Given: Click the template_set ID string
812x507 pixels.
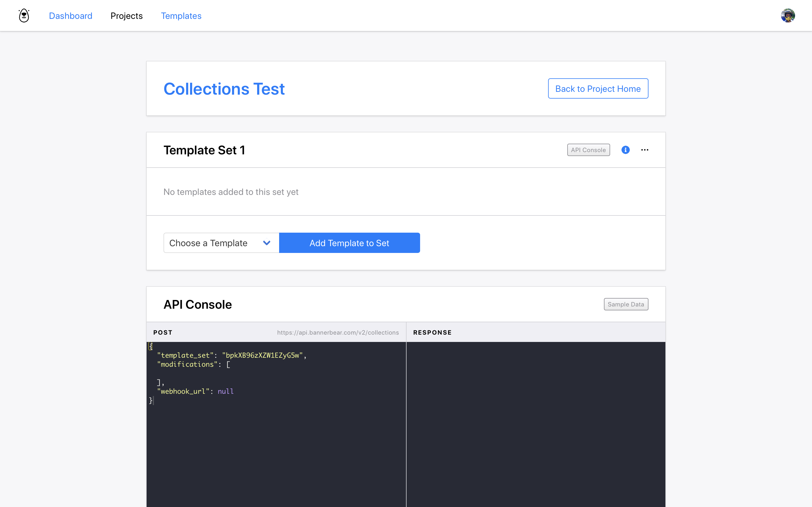Looking at the screenshot, I should click(262, 355).
